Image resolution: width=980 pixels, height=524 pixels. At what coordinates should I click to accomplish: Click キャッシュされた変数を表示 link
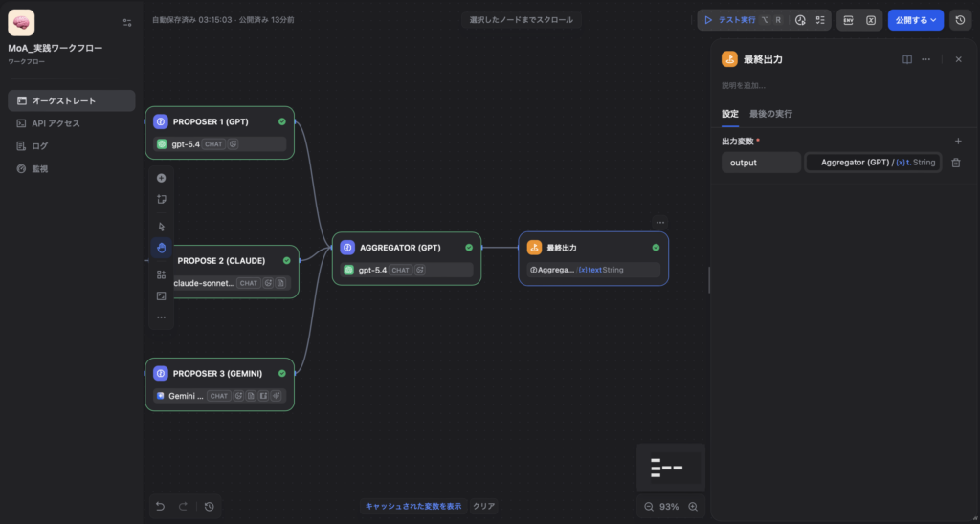(x=413, y=507)
